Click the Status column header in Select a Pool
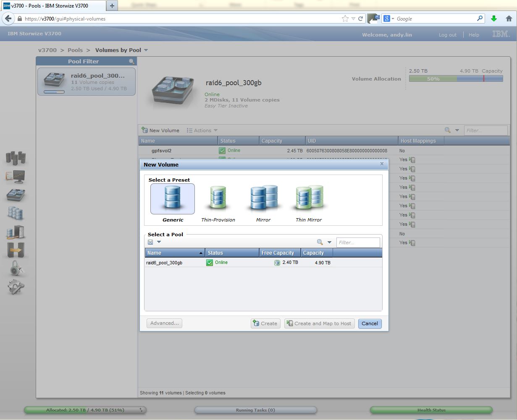This screenshot has height=420, width=517. point(232,253)
